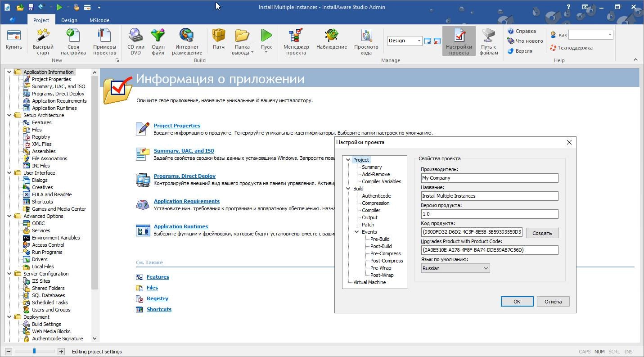Select Compression in dialog tree
The width and height of the screenshot is (644, 357).
[376, 203]
